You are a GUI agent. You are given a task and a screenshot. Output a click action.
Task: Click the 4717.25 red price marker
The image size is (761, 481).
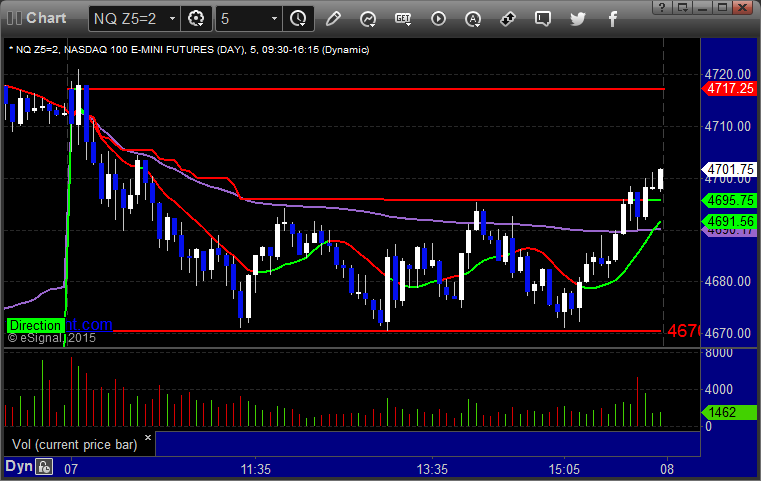click(x=729, y=88)
